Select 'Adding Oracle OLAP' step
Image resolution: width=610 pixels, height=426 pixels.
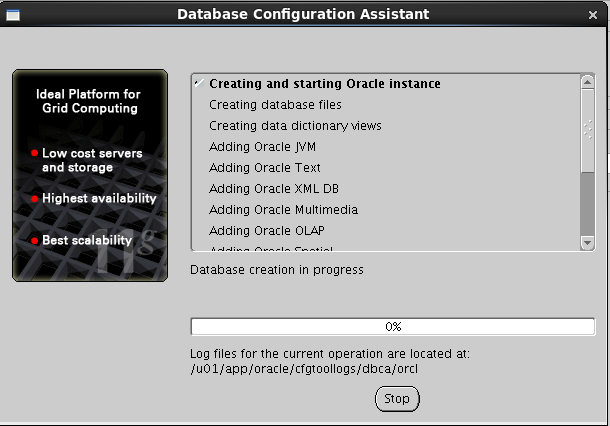coord(266,231)
